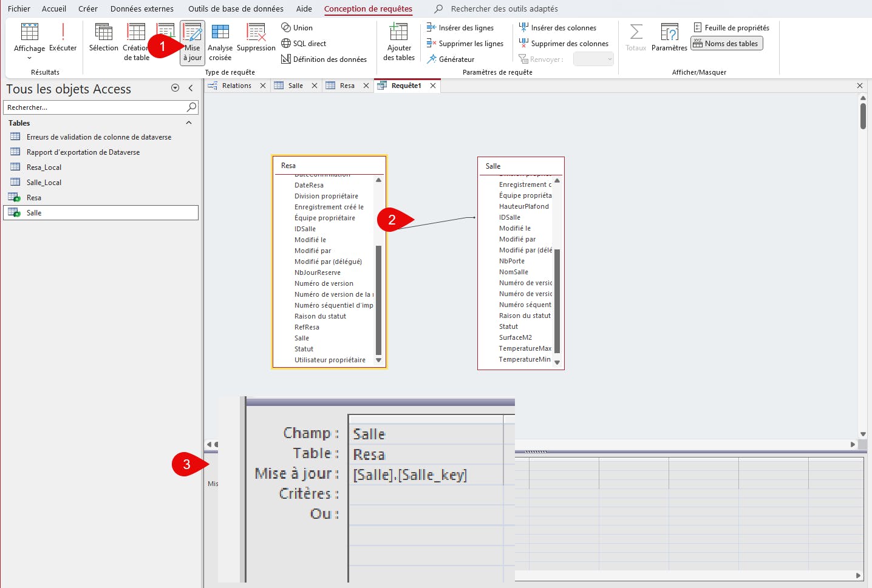872x588 pixels.
Task: Select the linked Salle table in navigation
Action: pos(101,213)
